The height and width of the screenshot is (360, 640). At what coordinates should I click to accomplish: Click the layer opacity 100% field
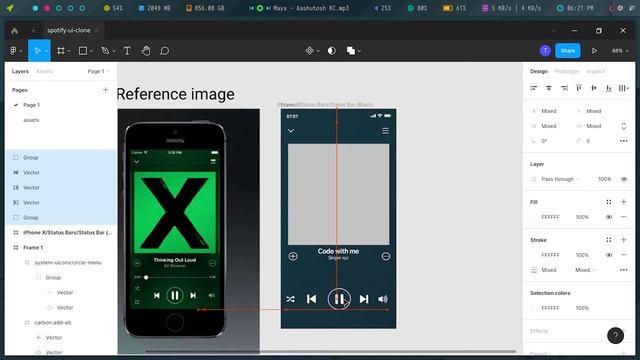pos(604,179)
